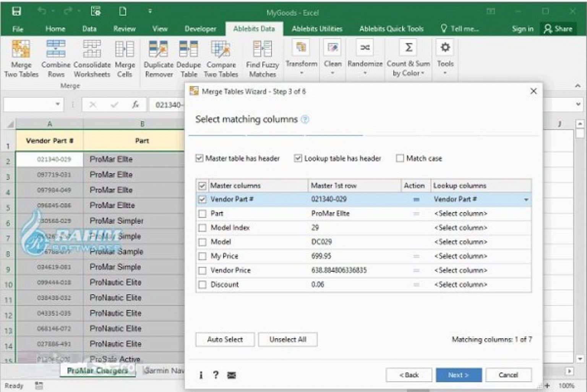Image resolution: width=587 pixels, height=392 pixels.
Task: Open the Select column dropdown for Model
Action: (461, 242)
